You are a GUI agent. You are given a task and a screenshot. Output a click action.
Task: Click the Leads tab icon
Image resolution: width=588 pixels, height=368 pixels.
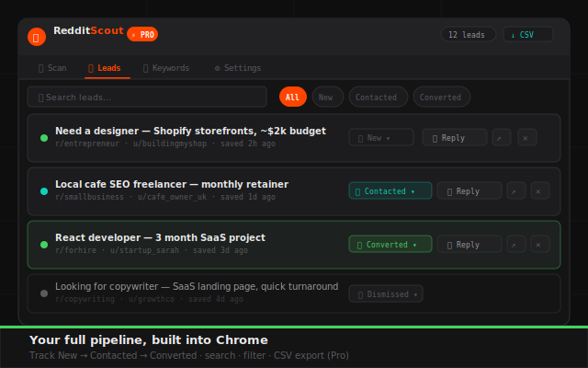click(91, 68)
